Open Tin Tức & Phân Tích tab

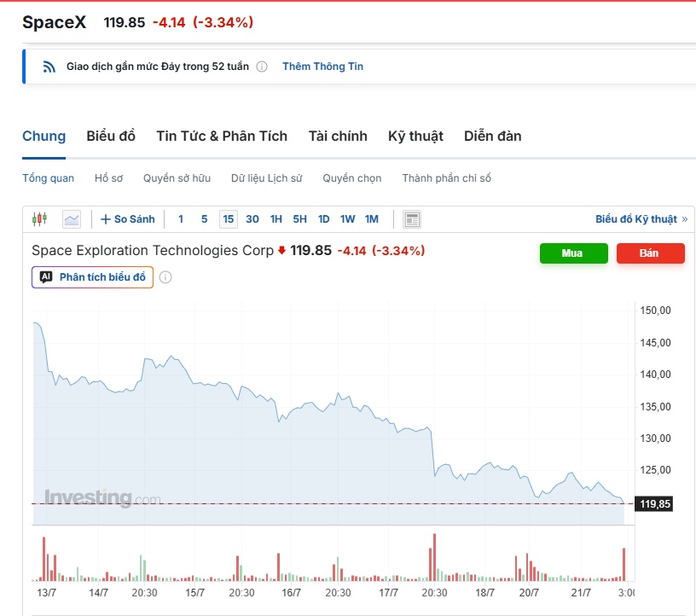222,136
